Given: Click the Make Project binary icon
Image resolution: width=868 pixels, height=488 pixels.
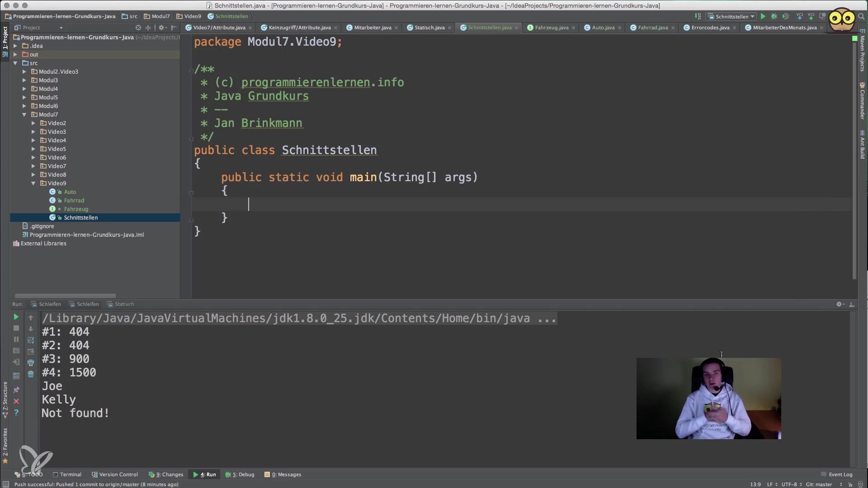Looking at the screenshot, I should [x=698, y=16].
